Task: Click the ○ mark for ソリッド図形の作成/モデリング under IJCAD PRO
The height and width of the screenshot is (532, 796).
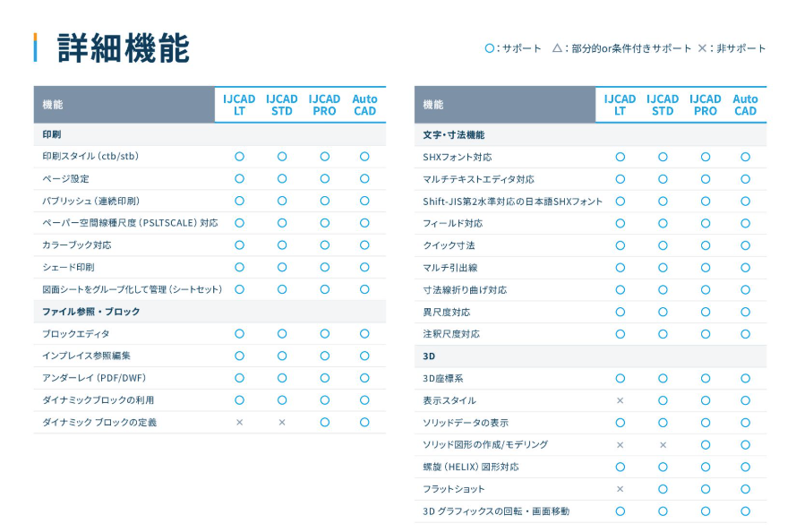Action: pyautogui.click(x=706, y=445)
